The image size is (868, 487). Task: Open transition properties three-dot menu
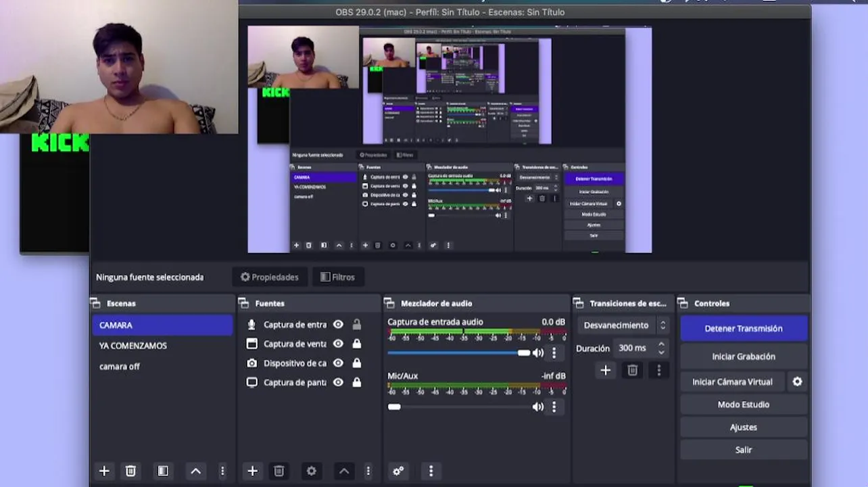pyautogui.click(x=659, y=370)
